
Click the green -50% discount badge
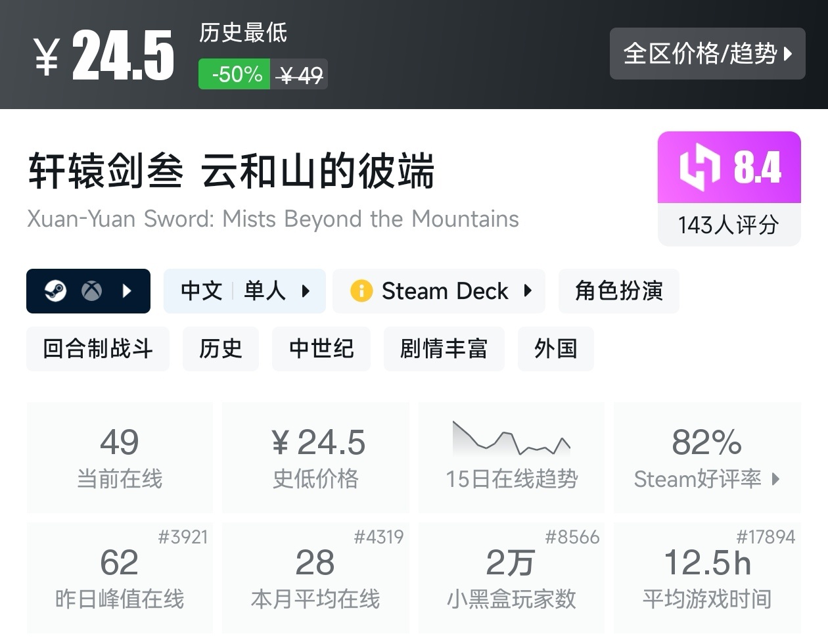click(x=235, y=74)
